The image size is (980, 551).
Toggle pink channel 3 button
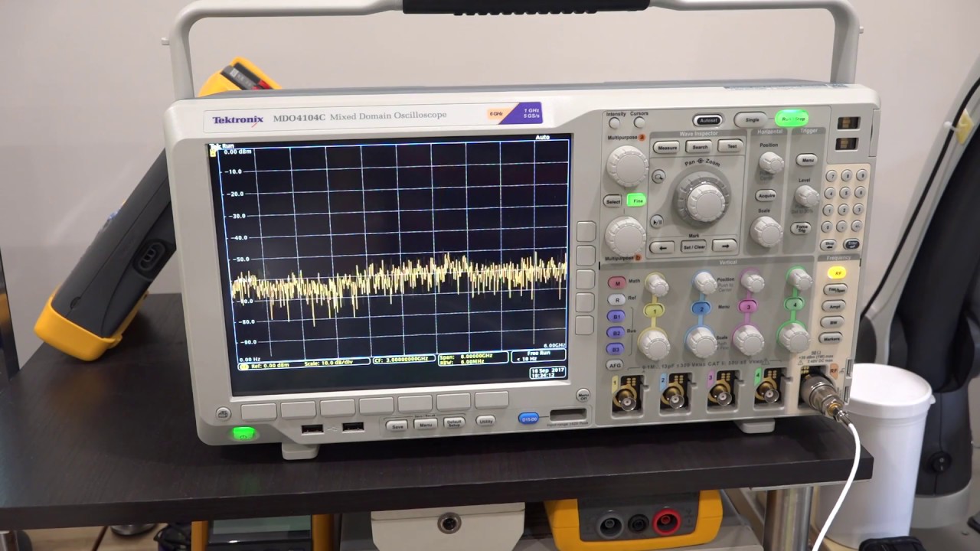[748, 306]
